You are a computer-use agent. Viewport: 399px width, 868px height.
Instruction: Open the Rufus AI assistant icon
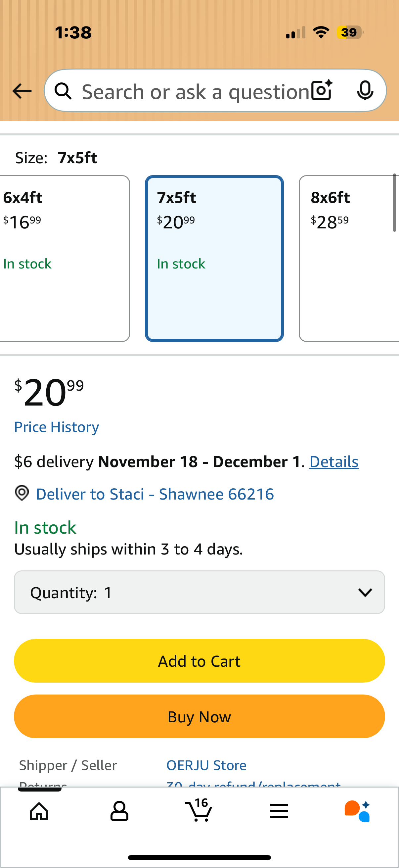[x=357, y=811]
